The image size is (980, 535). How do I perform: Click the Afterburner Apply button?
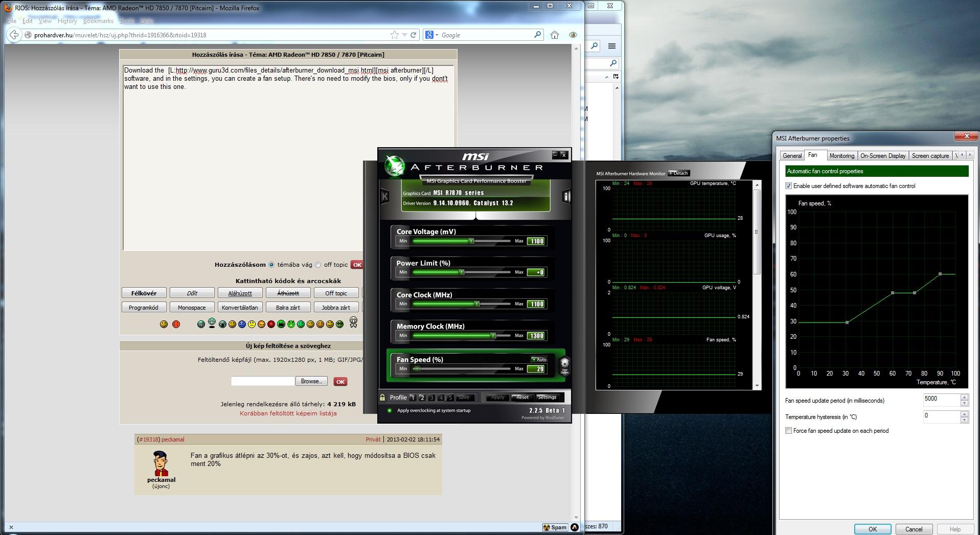497,397
